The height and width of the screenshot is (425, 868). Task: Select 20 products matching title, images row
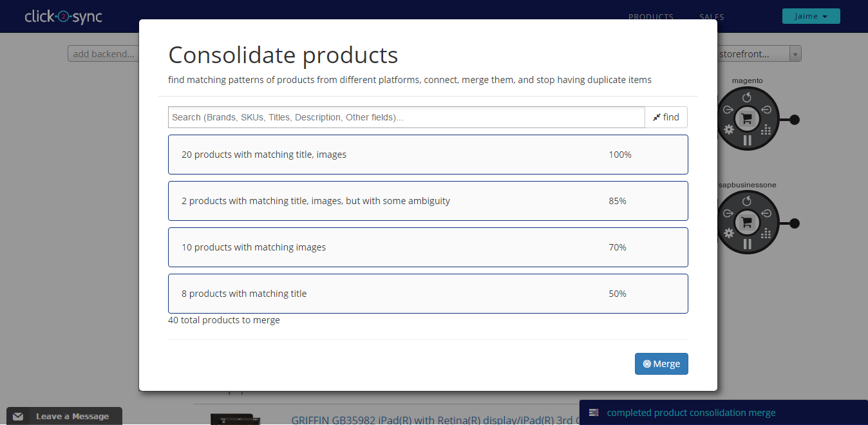click(428, 155)
